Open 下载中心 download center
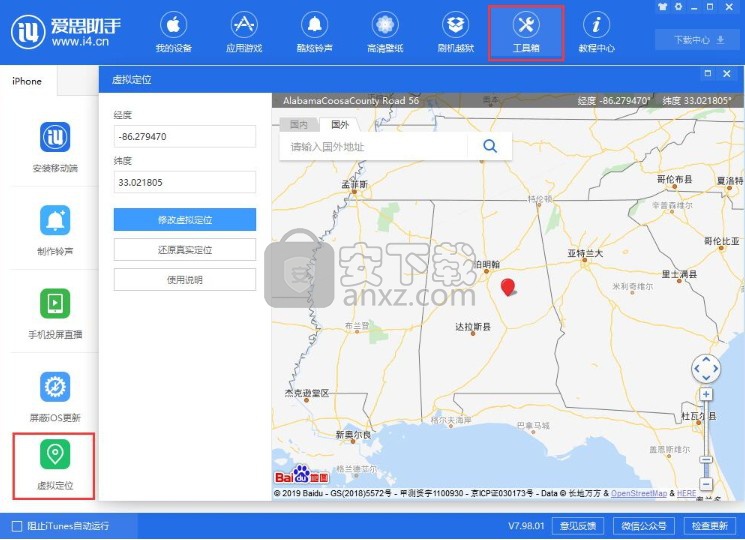 click(698, 40)
